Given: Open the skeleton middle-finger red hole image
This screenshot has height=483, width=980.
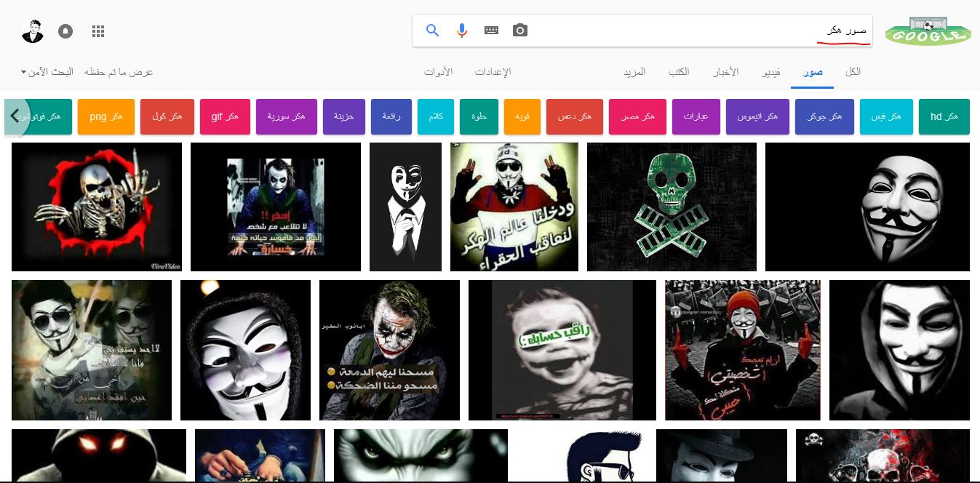Looking at the screenshot, I should (x=97, y=207).
